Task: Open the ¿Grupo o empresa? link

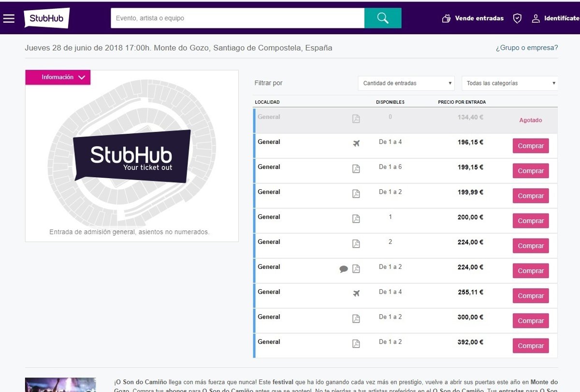Action: (526, 48)
